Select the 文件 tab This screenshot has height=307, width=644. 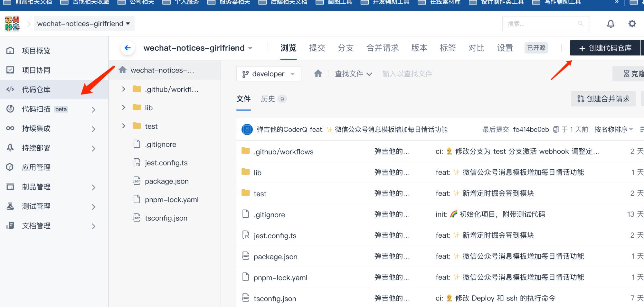click(243, 99)
